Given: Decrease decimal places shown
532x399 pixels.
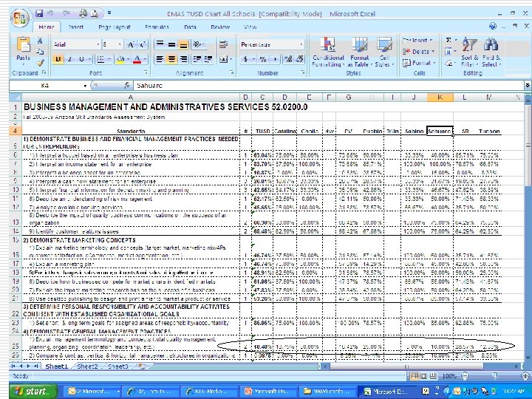Looking at the screenshot, I should (x=299, y=59).
